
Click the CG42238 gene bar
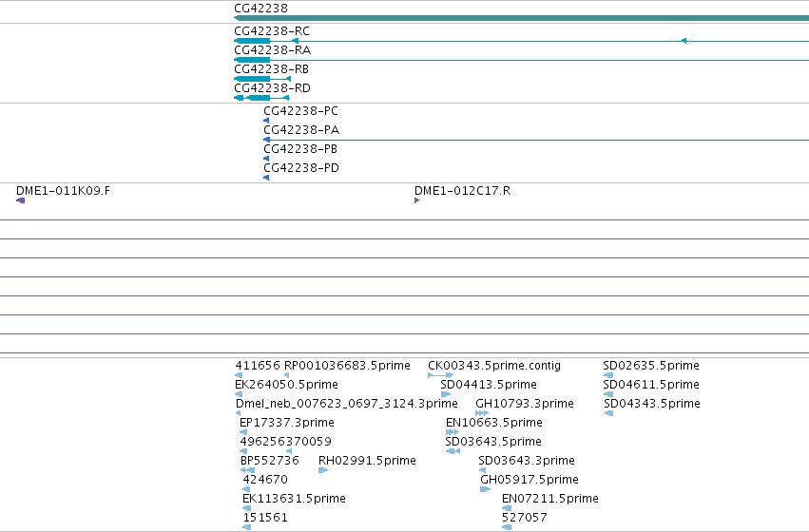click(x=521, y=19)
